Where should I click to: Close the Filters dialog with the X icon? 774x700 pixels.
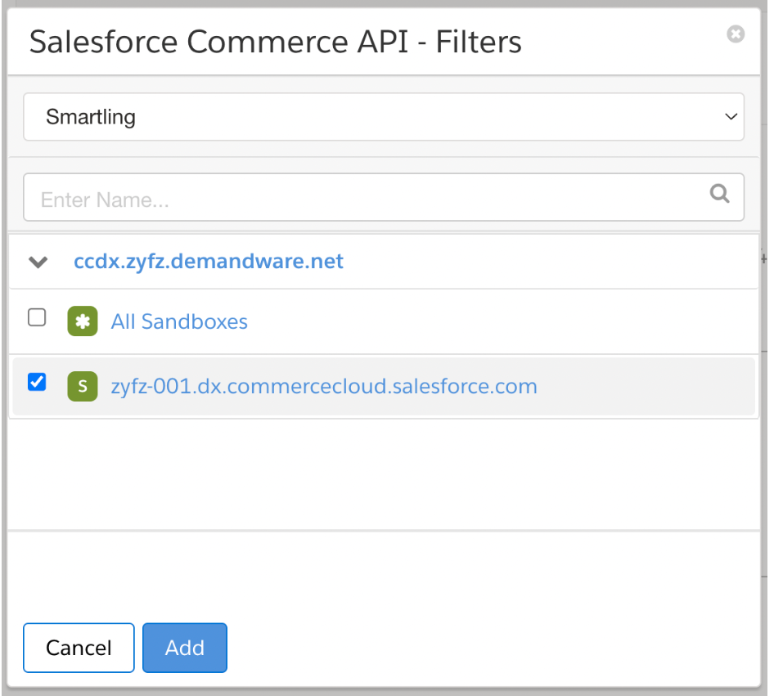click(x=736, y=34)
